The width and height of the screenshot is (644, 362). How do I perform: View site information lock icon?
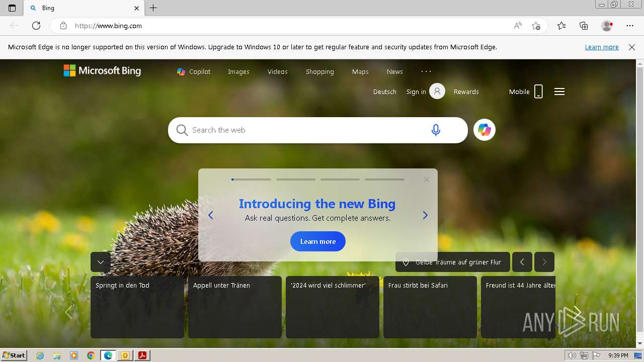(63, 26)
